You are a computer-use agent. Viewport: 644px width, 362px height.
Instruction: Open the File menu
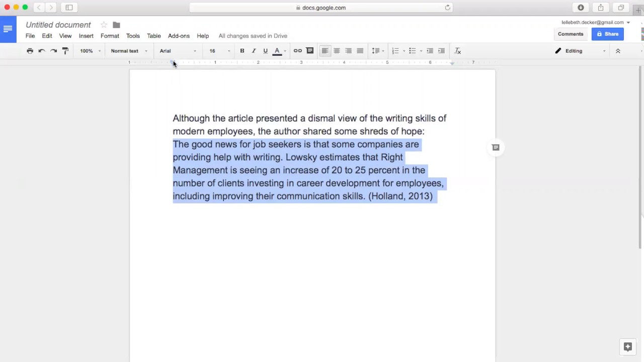click(30, 36)
